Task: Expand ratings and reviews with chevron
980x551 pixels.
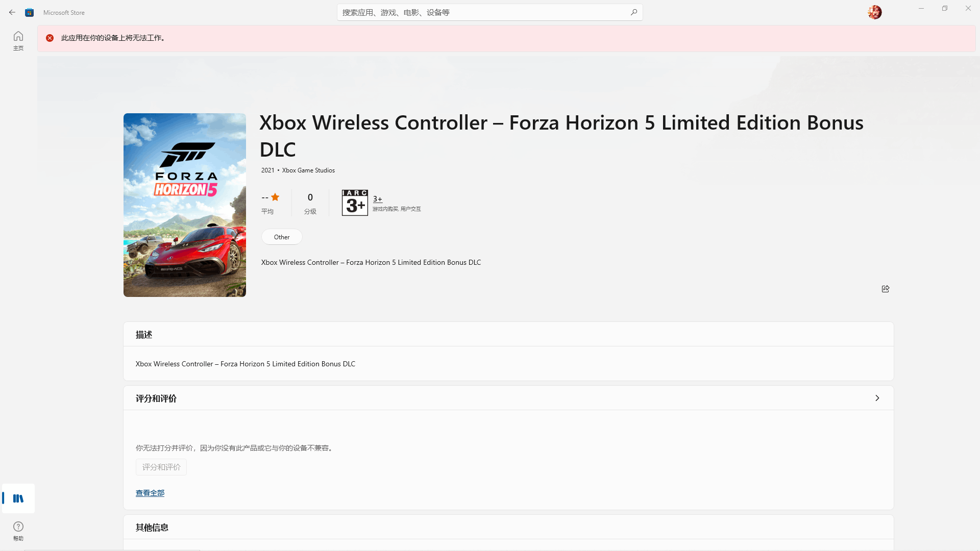Action: (877, 398)
